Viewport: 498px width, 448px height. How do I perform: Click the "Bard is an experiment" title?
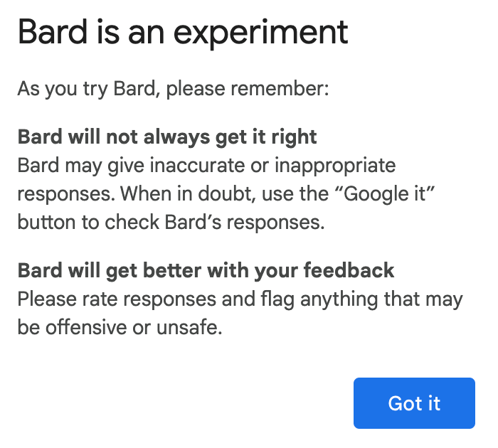183,32
